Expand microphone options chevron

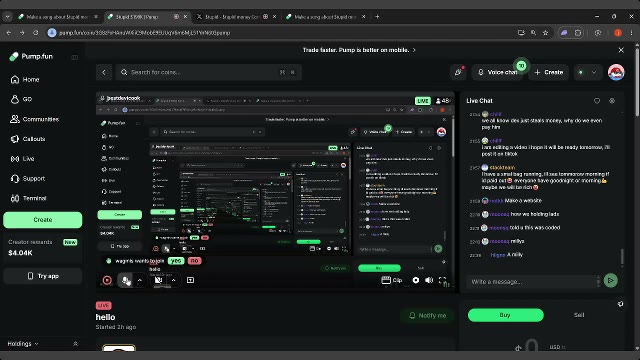(140, 280)
